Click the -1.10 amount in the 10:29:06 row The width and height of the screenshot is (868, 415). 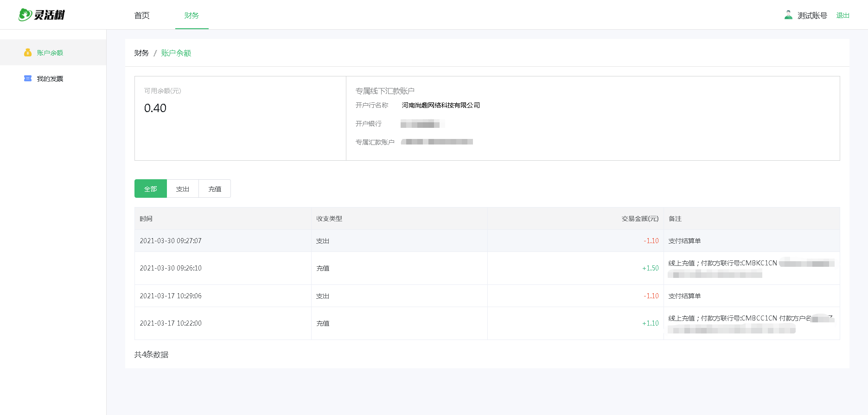pos(651,296)
